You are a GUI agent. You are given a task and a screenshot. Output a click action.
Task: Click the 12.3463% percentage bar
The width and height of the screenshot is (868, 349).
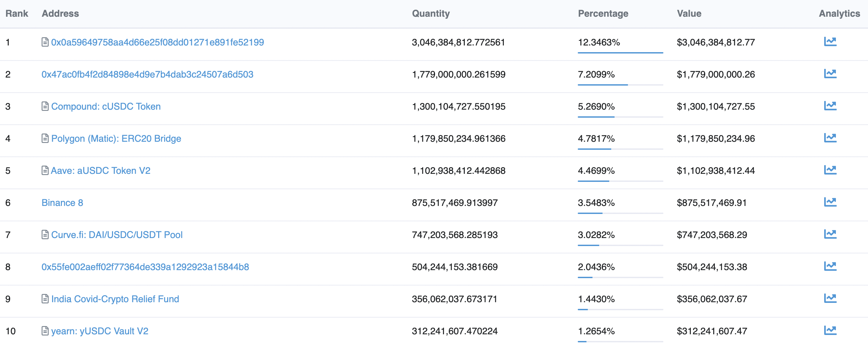pos(620,53)
